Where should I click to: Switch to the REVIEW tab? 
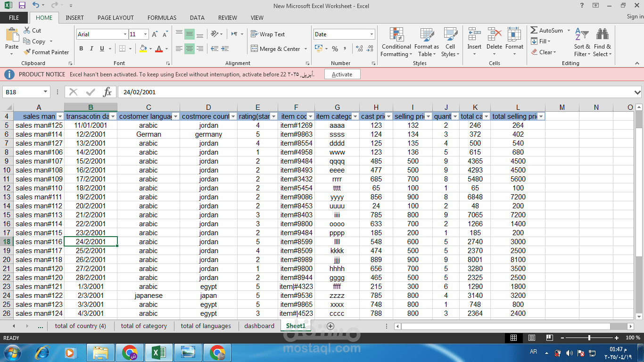(x=228, y=18)
